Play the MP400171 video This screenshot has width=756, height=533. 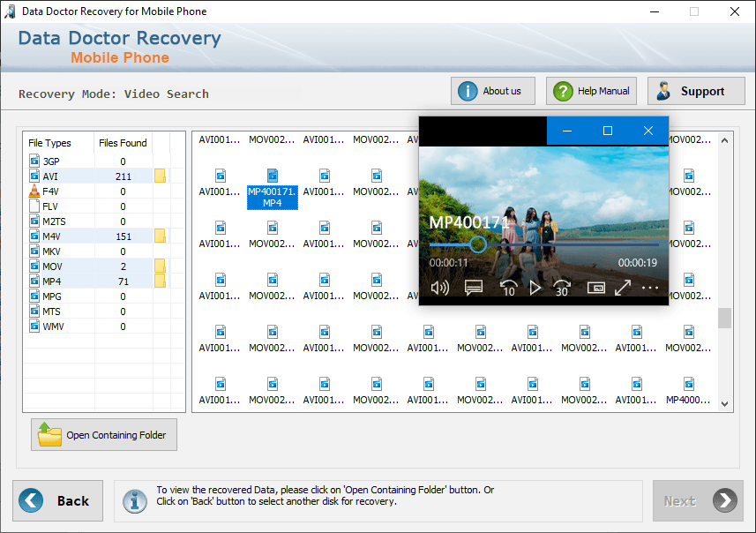pyautogui.click(x=535, y=288)
